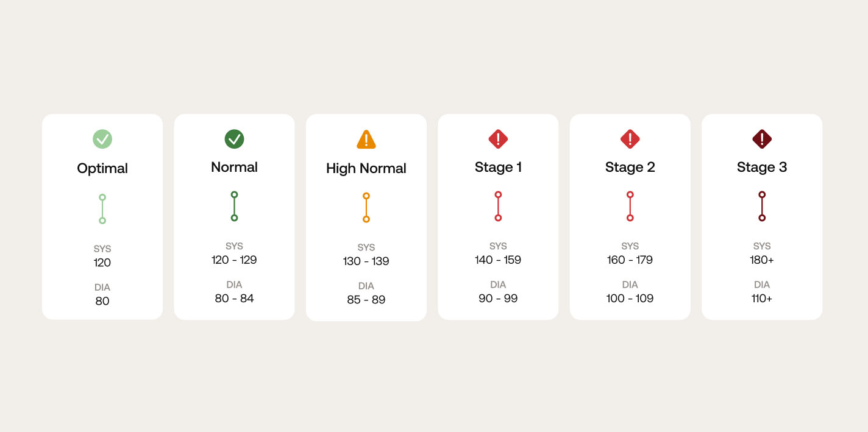Click the High Normal orange range connector
Viewport: 868px width, 432px height.
(x=366, y=207)
